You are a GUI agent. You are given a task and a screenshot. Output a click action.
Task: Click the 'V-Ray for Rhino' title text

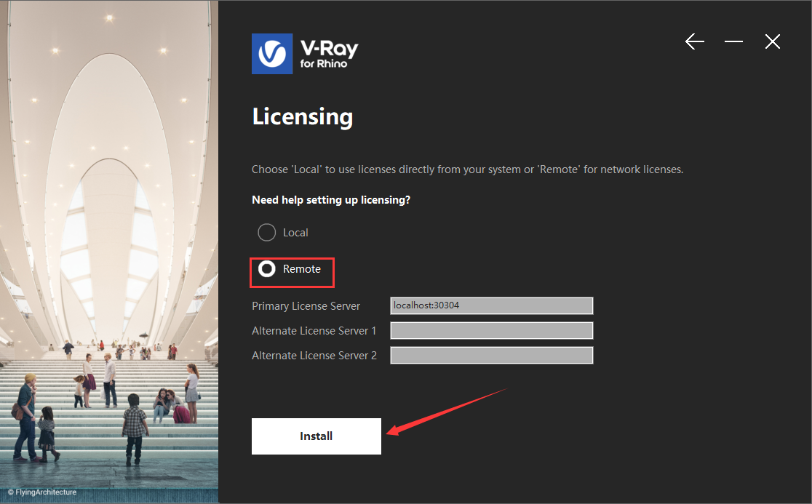pos(329,54)
